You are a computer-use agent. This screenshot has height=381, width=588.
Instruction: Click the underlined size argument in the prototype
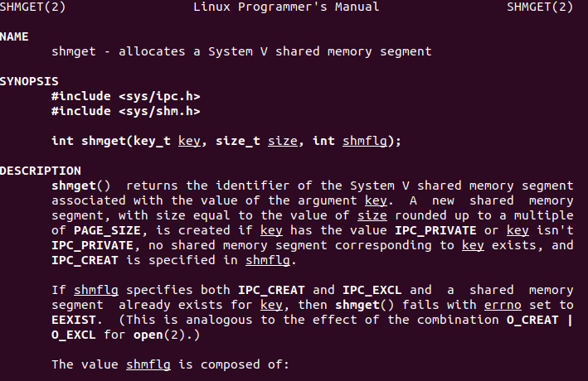coord(282,141)
